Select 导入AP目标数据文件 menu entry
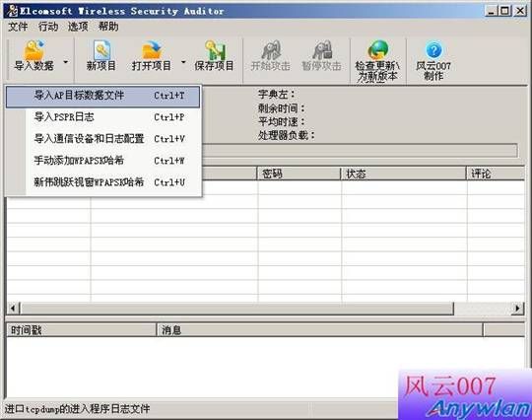 [x=102, y=97]
